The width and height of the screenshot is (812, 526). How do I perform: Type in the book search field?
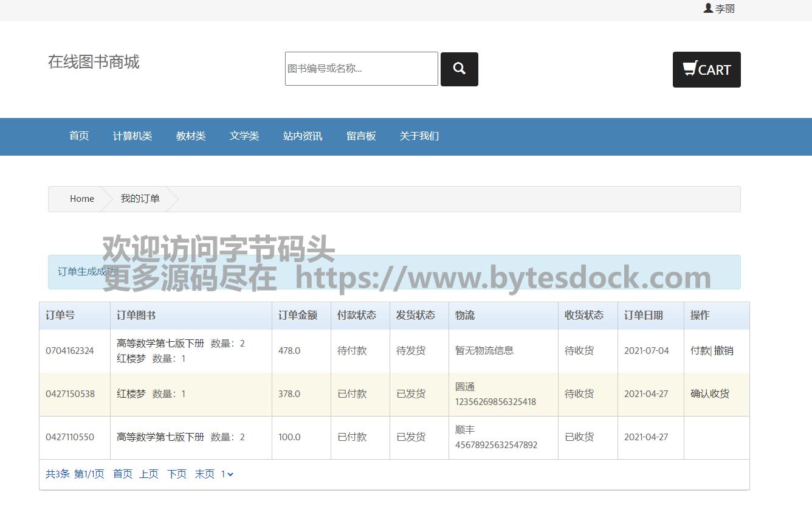(x=361, y=69)
